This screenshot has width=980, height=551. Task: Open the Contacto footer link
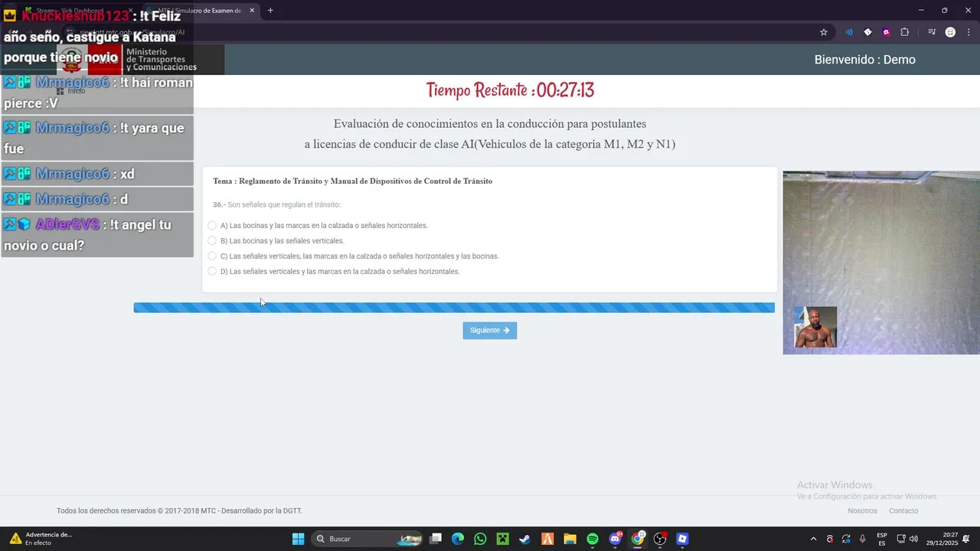pyautogui.click(x=903, y=510)
